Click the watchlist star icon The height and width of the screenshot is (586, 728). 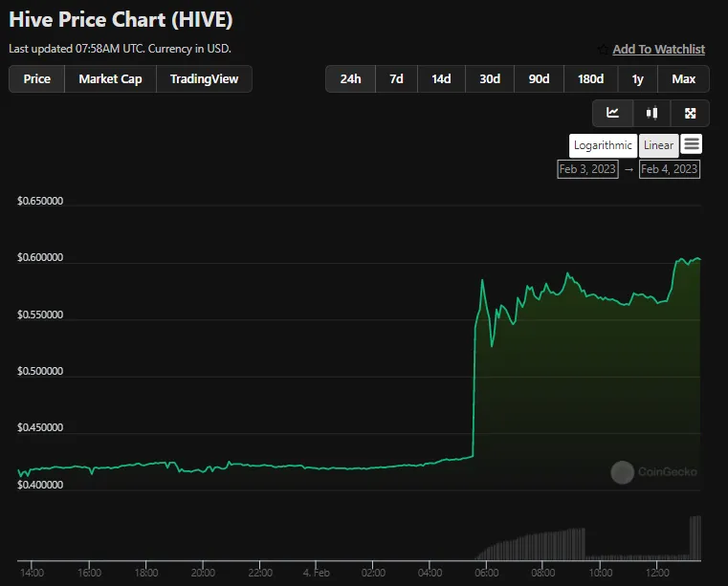tap(603, 49)
